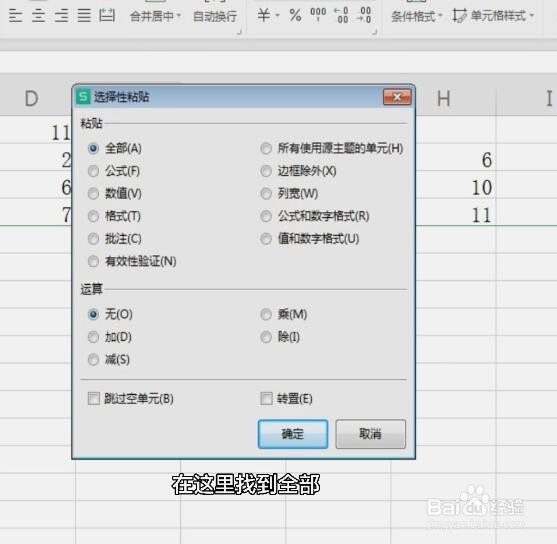Screen dimensions: 557x544
Task: Select 公式(F) paste option
Action: 114,171
